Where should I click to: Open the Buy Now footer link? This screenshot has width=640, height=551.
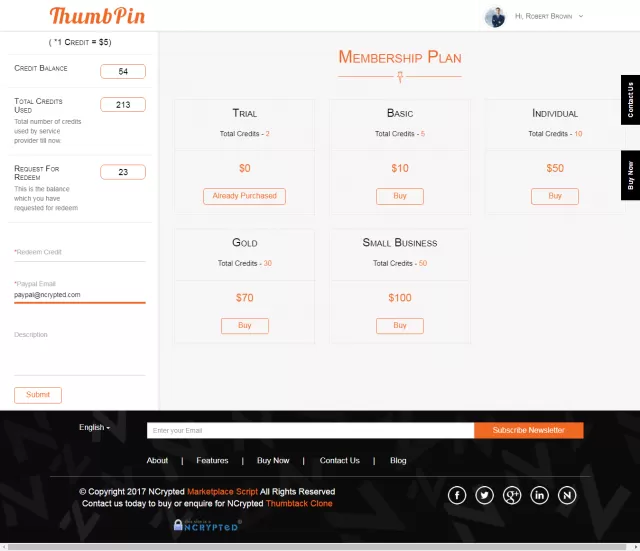click(x=273, y=460)
